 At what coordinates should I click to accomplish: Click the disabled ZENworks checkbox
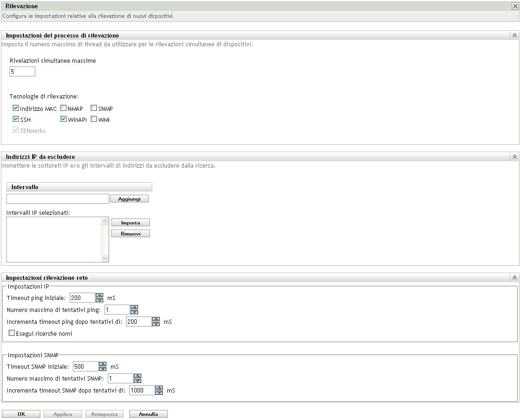(x=16, y=130)
